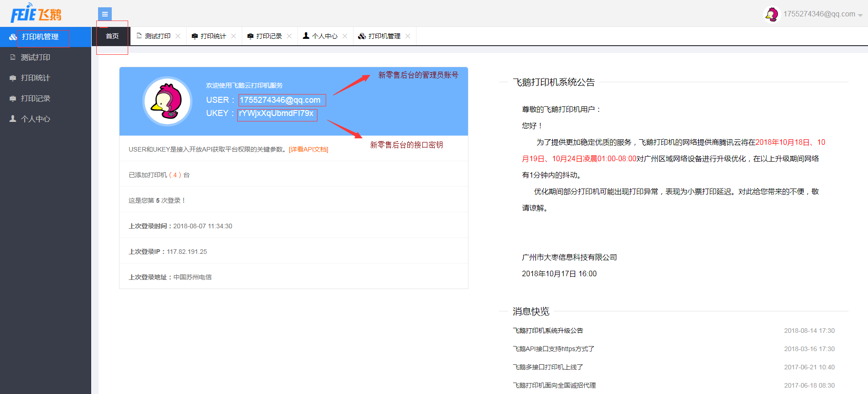The height and width of the screenshot is (394, 868).
Task: Switch to the 个人中心 tab
Action: 324,36
